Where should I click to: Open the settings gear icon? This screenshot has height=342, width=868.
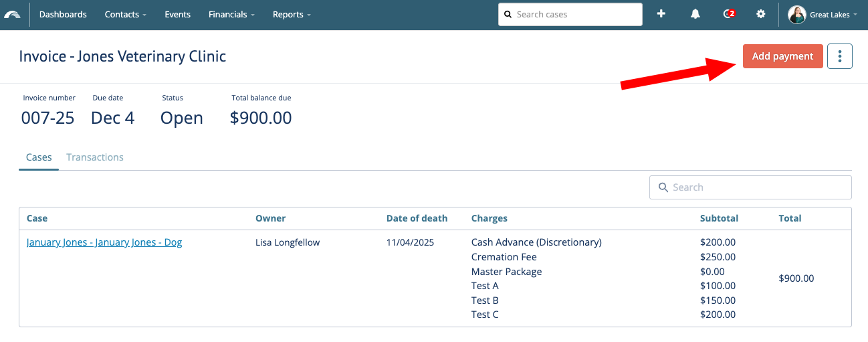click(761, 14)
